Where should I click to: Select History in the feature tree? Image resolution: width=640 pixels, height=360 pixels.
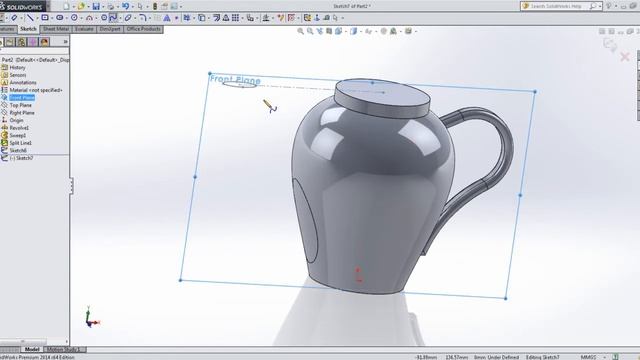tap(17, 67)
